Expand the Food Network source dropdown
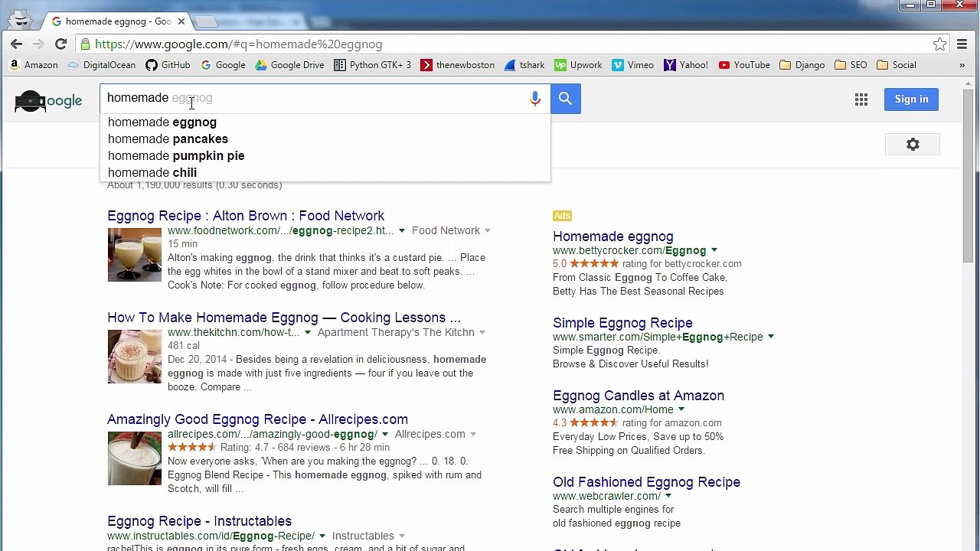The width and height of the screenshot is (980, 551). tap(487, 231)
